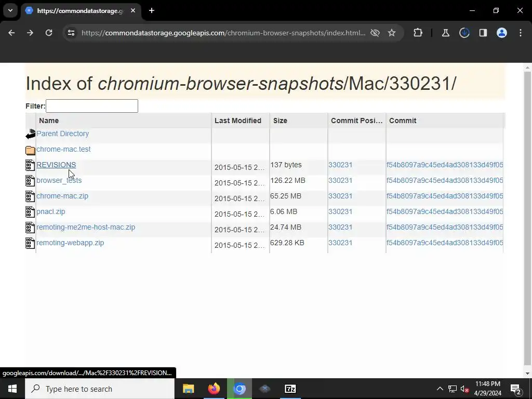This screenshot has width=532, height=399.
Task: Download the chrome-mac.zip link
Action: tap(62, 196)
